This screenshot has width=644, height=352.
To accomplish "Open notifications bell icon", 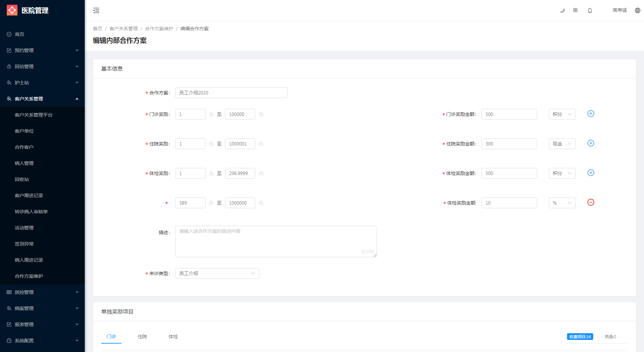I will click(590, 10).
